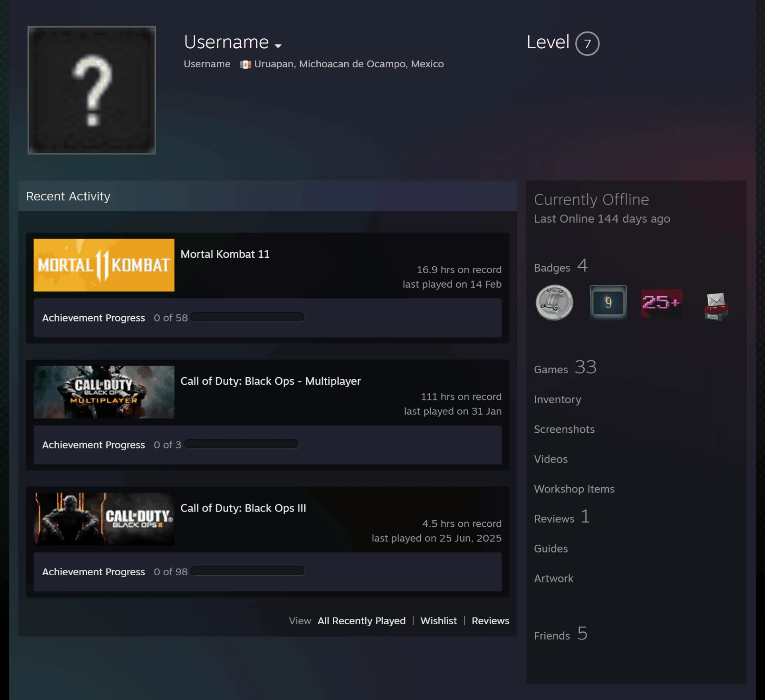Open All Recently Played link
This screenshot has width=765, height=700.
tap(361, 621)
